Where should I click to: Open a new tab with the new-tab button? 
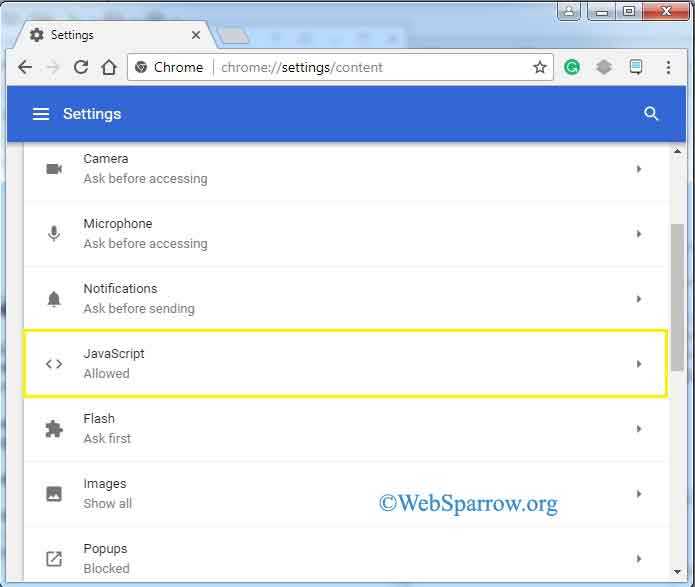click(234, 35)
